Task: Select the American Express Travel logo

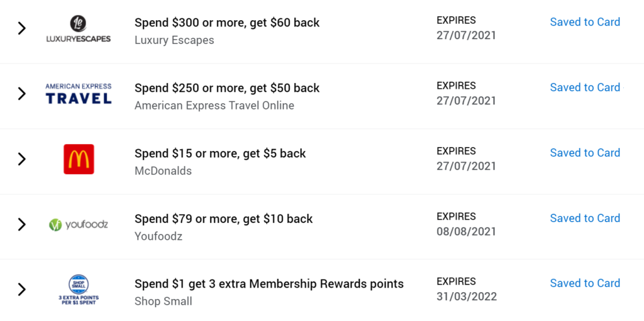Action: 78,94
